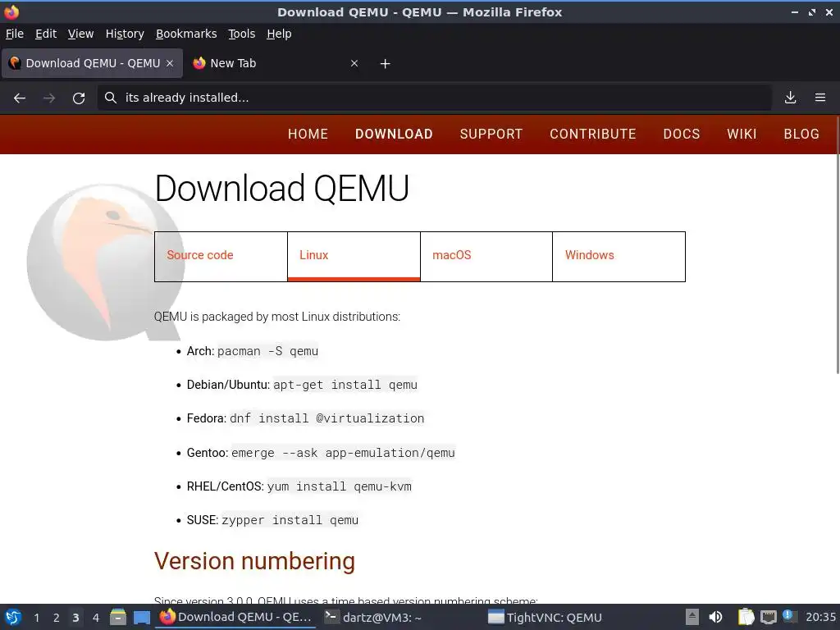This screenshot has width=840, height=630.
Task: Click the apt-get install qemu command
Action: (345, 386)
